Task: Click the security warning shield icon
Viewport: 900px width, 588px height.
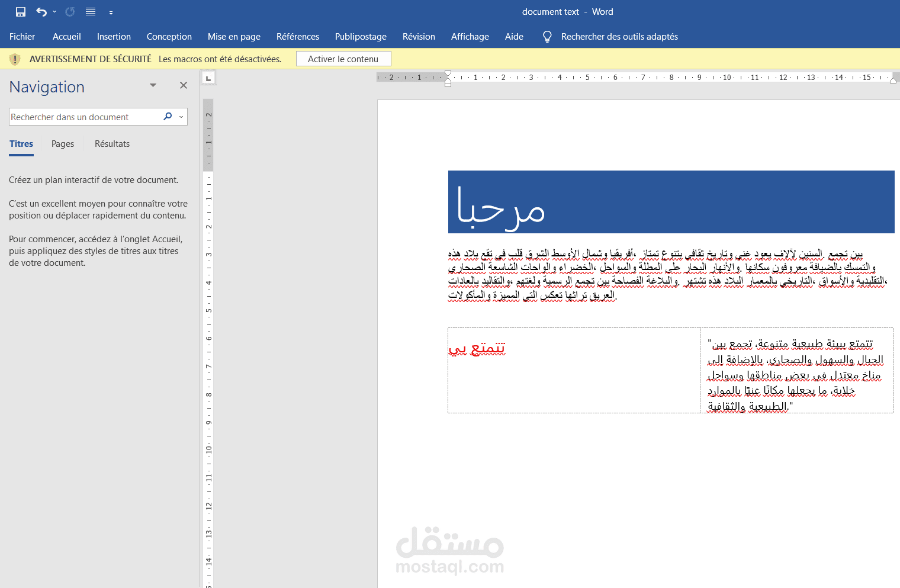Action: click(x=15, y=59)
